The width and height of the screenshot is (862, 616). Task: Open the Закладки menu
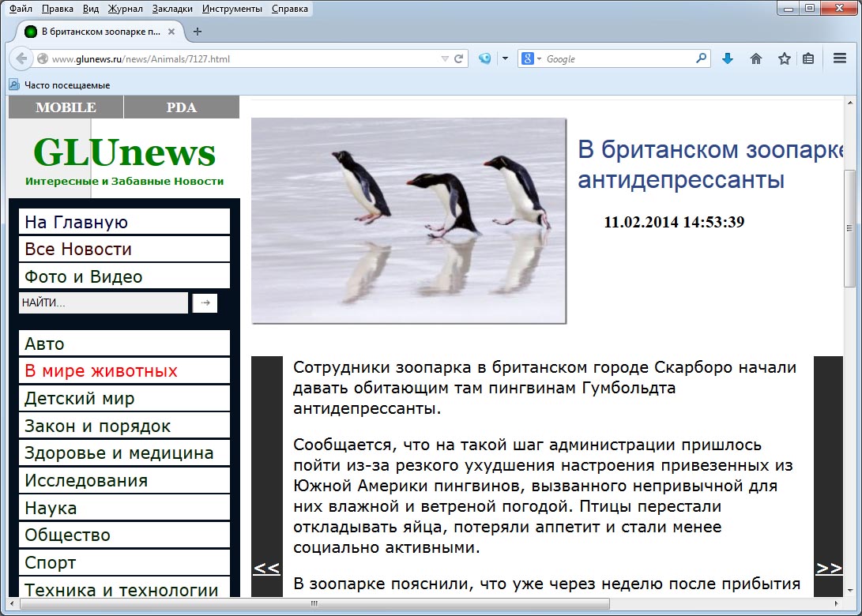click(x=173, y=9)
